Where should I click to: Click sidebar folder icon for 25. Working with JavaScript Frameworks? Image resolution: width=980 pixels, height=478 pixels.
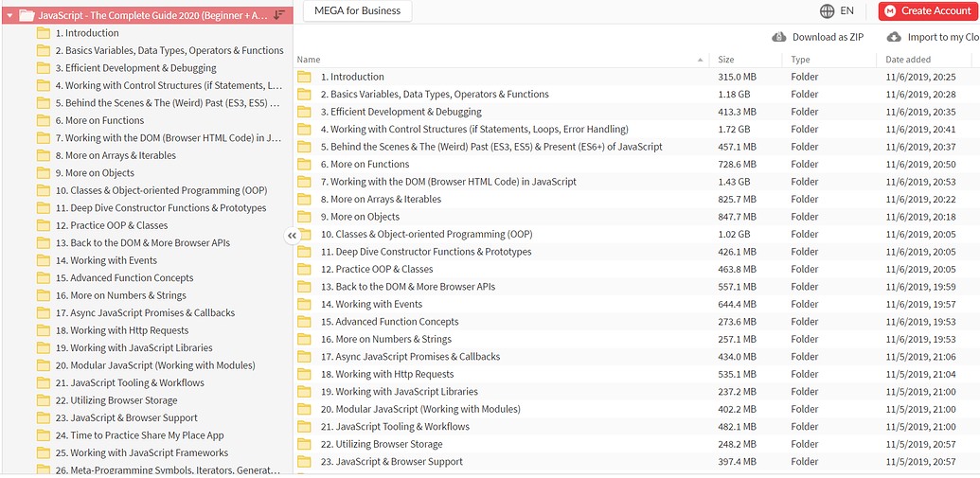tap(44, 453)
